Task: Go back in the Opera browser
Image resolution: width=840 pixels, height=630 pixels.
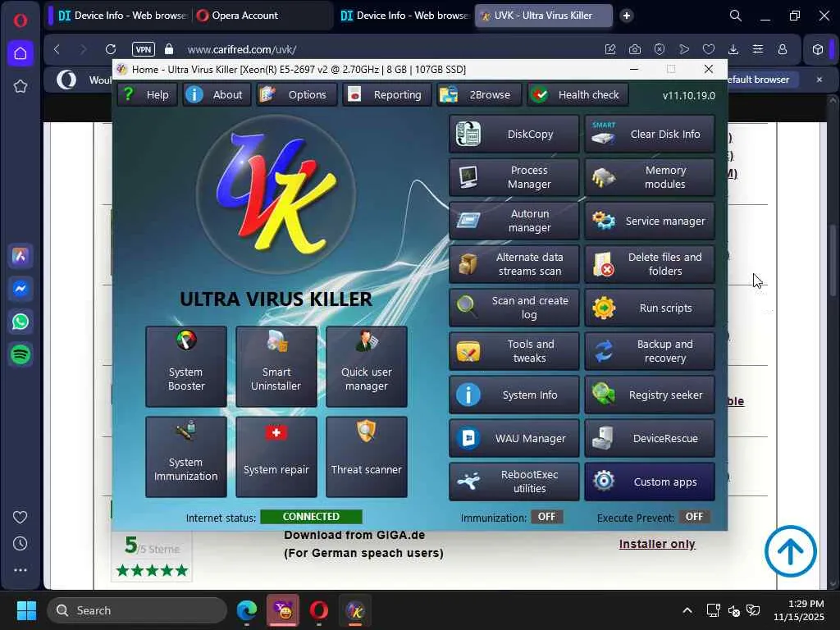Action: tap(57, 49)
